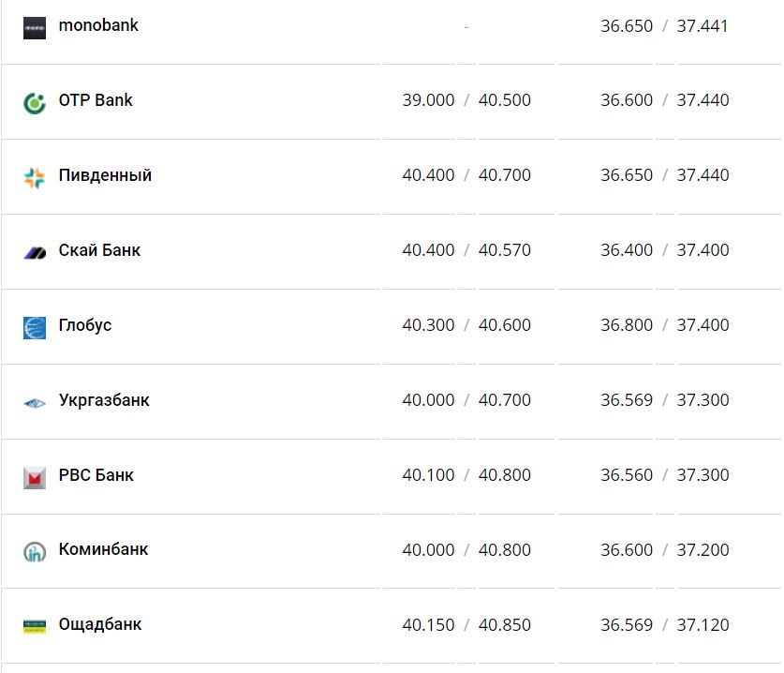This screenshot has width=784, height=673.
Task: Click OTP Bank rate 39.000 / 40.500
Action: (x=466, y=100)
